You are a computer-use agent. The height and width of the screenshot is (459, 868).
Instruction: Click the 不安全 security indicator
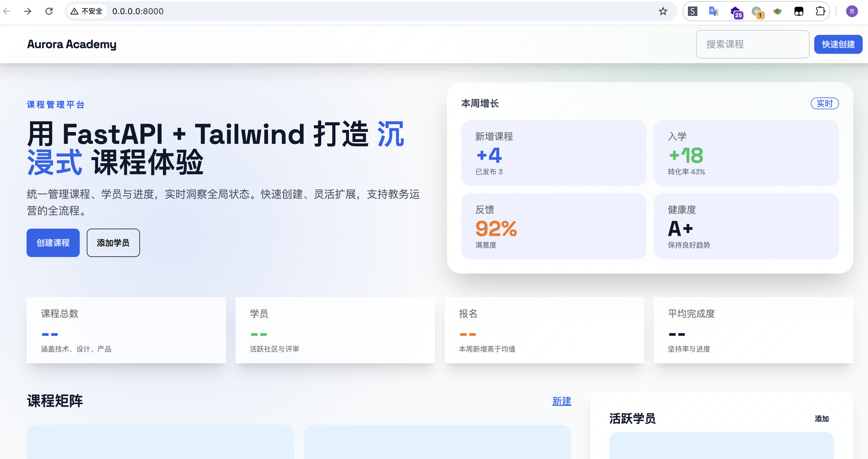pos(87,11)
